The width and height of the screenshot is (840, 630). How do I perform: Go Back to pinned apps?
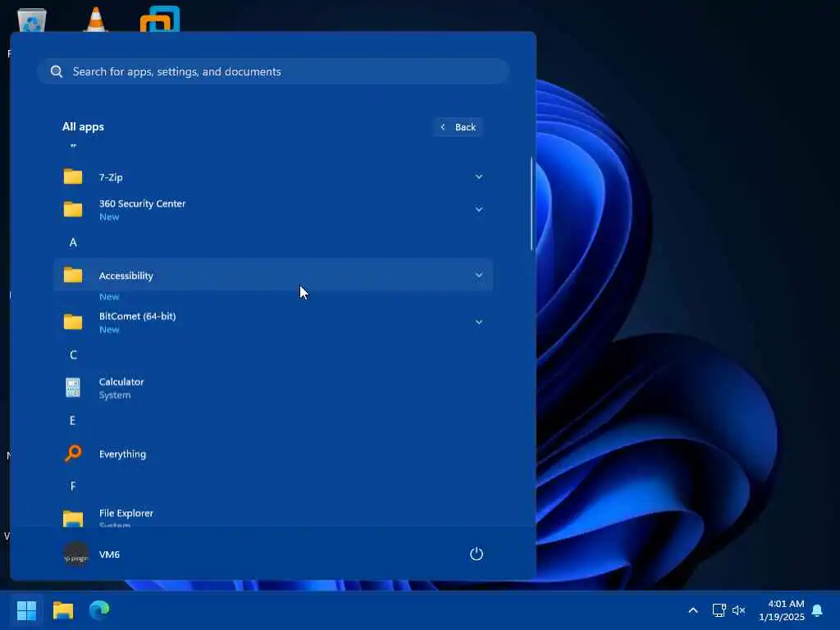[x=459, y=127]
